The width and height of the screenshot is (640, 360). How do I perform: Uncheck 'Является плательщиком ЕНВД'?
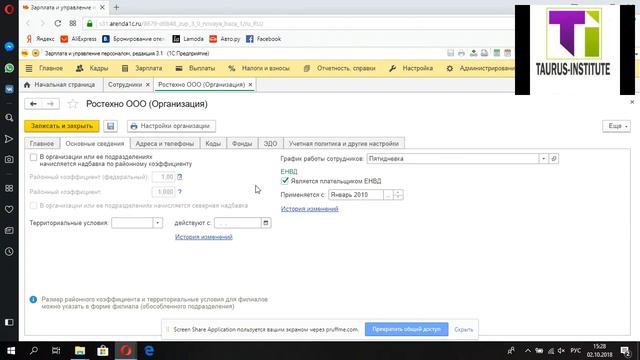click(x=285, y=181)
